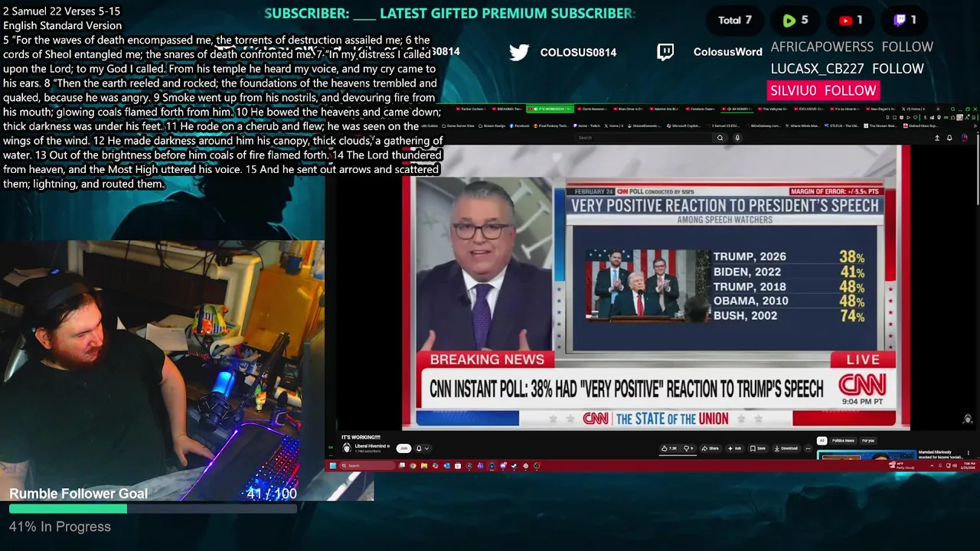Open Task View on the taskbar

(402, 465)
